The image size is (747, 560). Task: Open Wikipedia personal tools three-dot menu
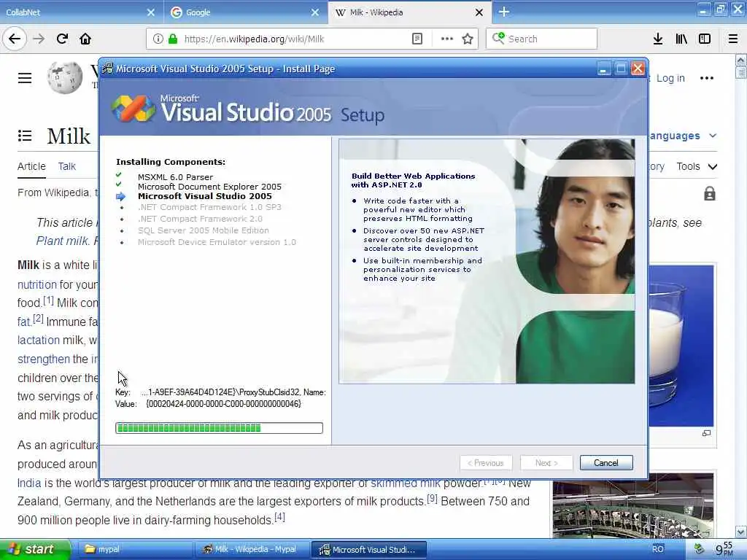pos(706,78)
